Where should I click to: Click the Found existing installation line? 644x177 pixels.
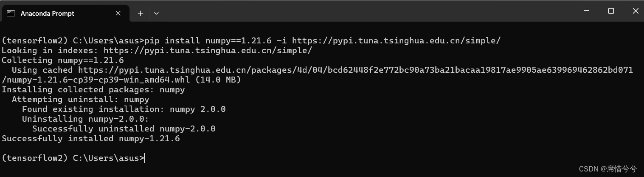124,109
